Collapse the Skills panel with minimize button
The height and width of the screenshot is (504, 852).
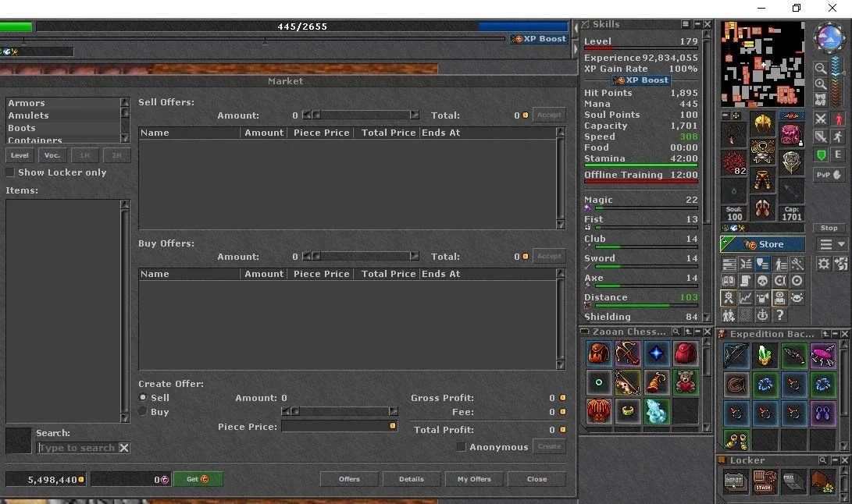[x=697, y=24]
